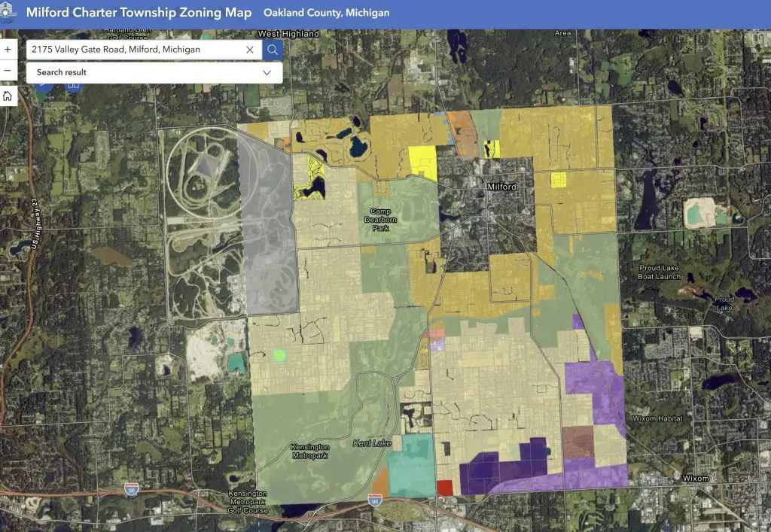Click the I-96 shield near Highway 23
771x532 pixels.
[131, 489]
